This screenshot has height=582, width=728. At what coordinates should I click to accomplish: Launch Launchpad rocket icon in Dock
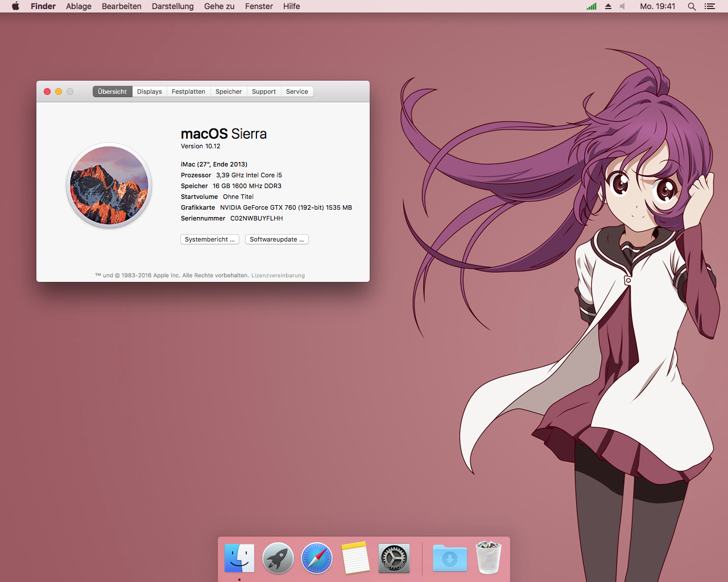point(278,558)
